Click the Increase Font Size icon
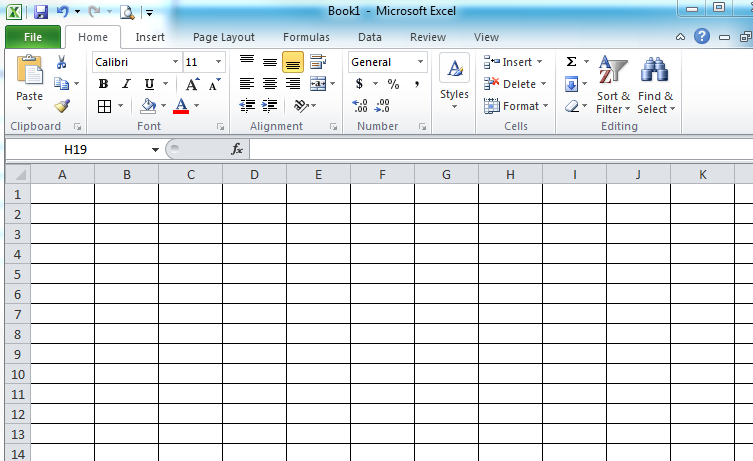753x461 pixels. click(x=192, y=84)
